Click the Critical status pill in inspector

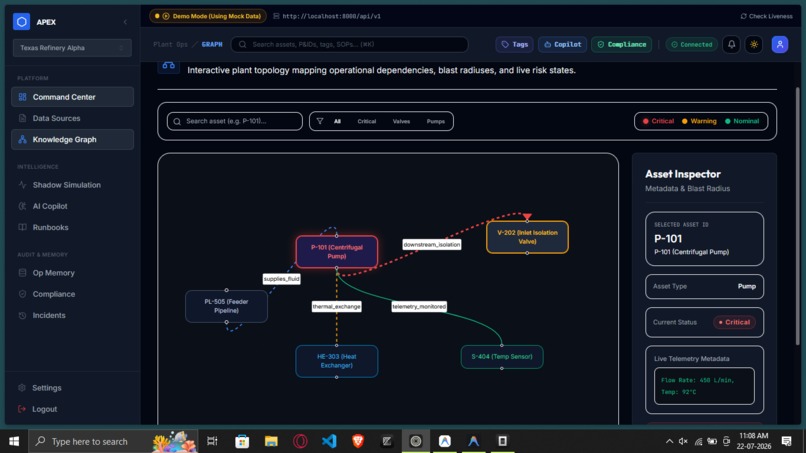click(x=734, y=322)
